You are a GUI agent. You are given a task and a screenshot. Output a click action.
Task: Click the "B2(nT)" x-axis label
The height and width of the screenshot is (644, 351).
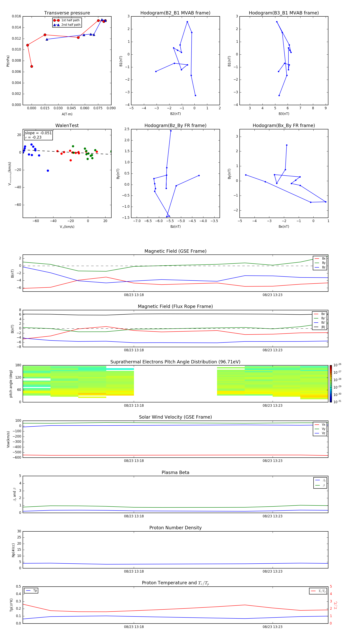[x=175, y=114]
